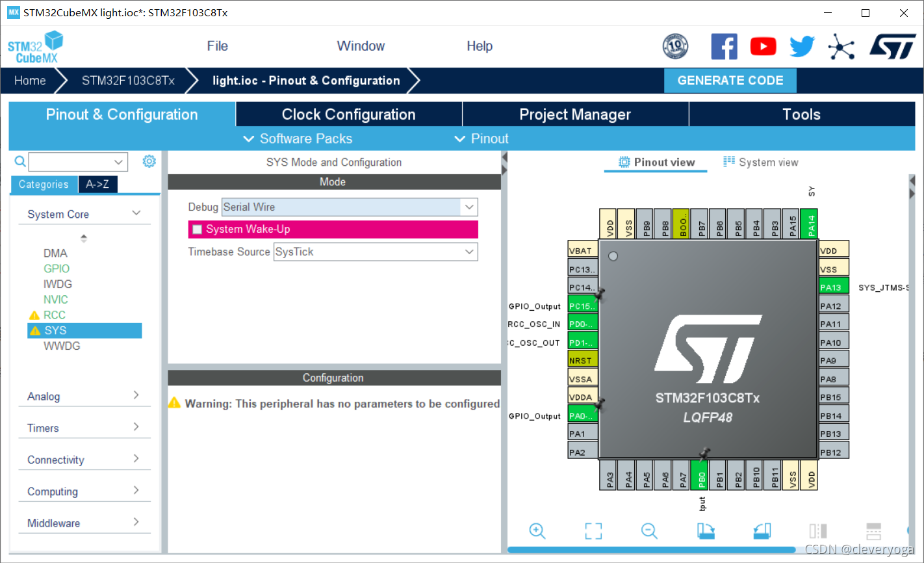Open the ST community network icon
This screenshot has height=563, width=924.
click(841, 46)
